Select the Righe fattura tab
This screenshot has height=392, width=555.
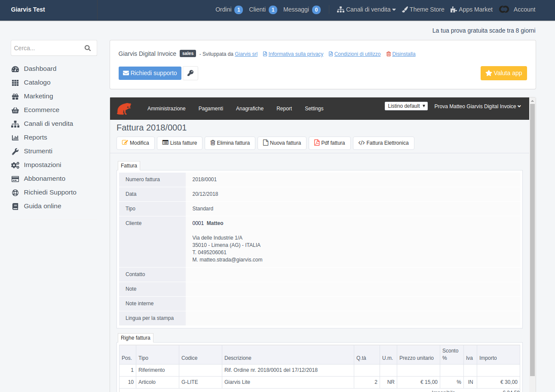tap(135, 338)
